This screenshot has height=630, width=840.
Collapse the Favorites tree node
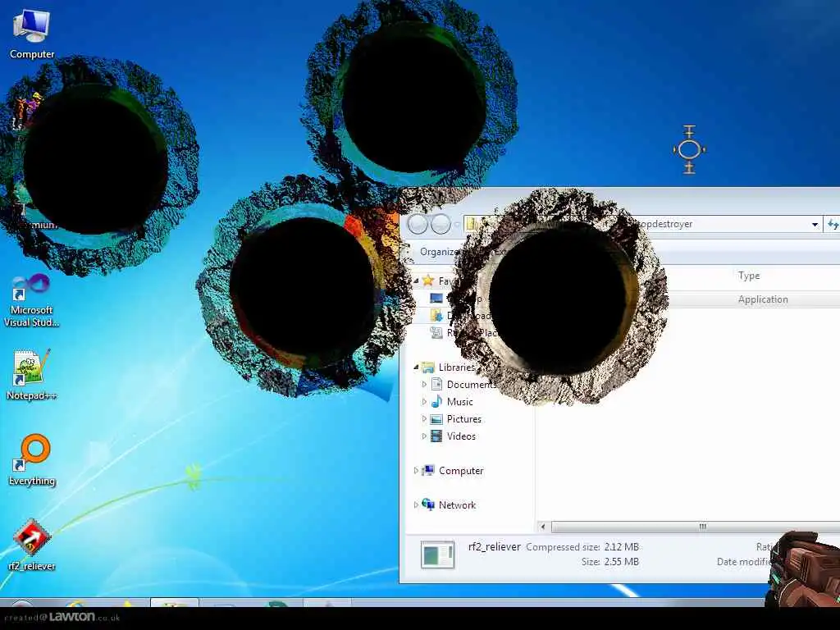416,281
